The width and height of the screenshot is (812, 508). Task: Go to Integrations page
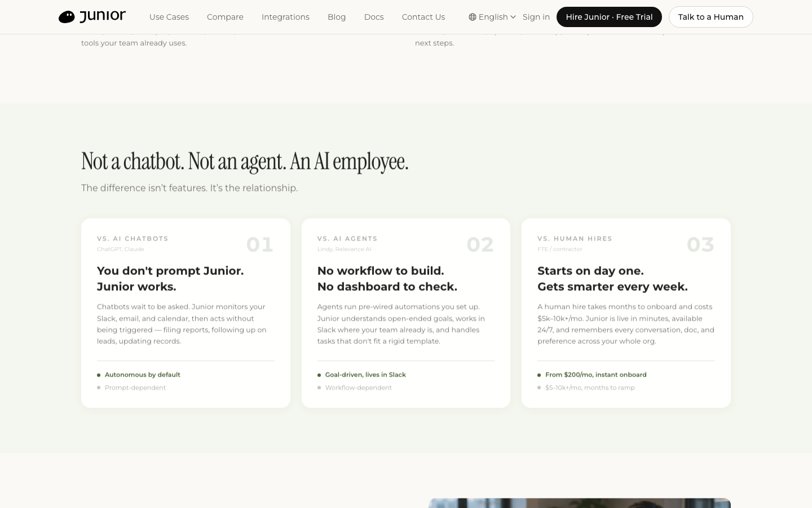285,17
